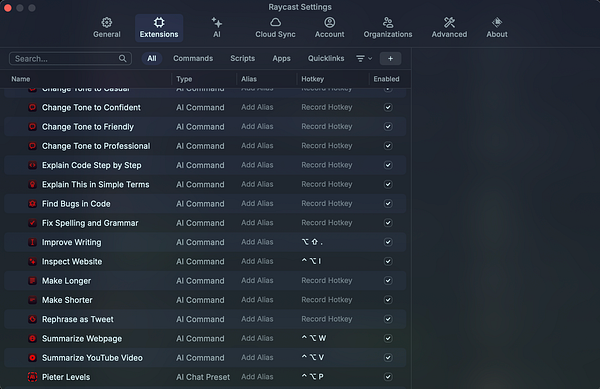The image size is (600, 389).
Task: Click the Summarize YouTube Video icon
Action: (33, 358)
